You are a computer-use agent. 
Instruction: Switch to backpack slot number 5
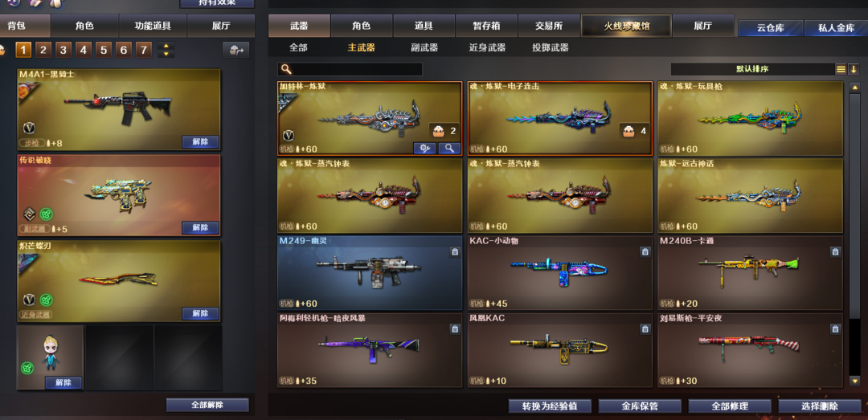103,51
